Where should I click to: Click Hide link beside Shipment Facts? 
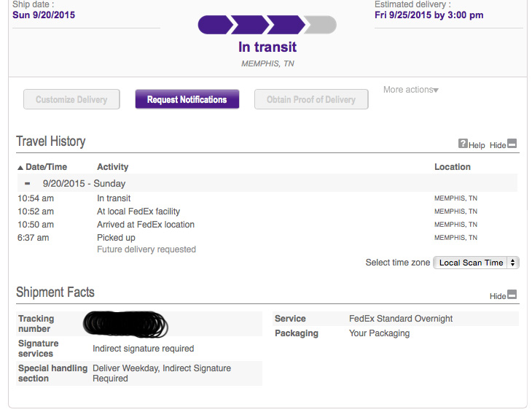[x=498, y=296]
